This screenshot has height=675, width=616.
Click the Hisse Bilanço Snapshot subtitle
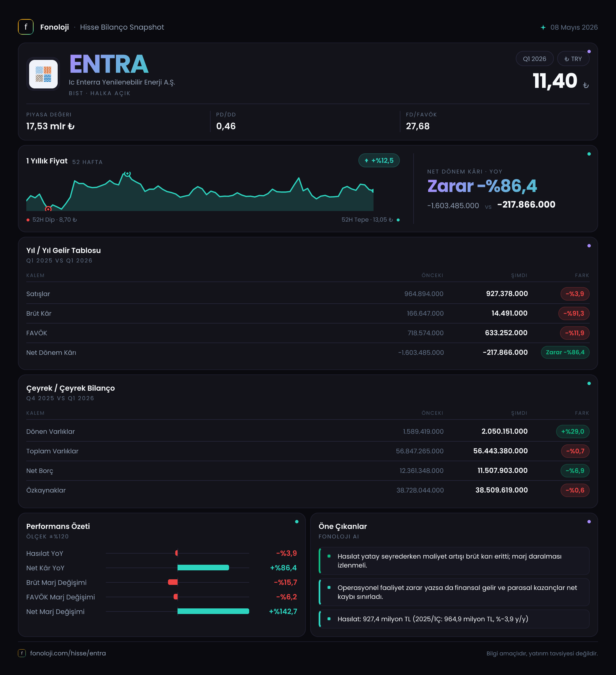point(122,27)
